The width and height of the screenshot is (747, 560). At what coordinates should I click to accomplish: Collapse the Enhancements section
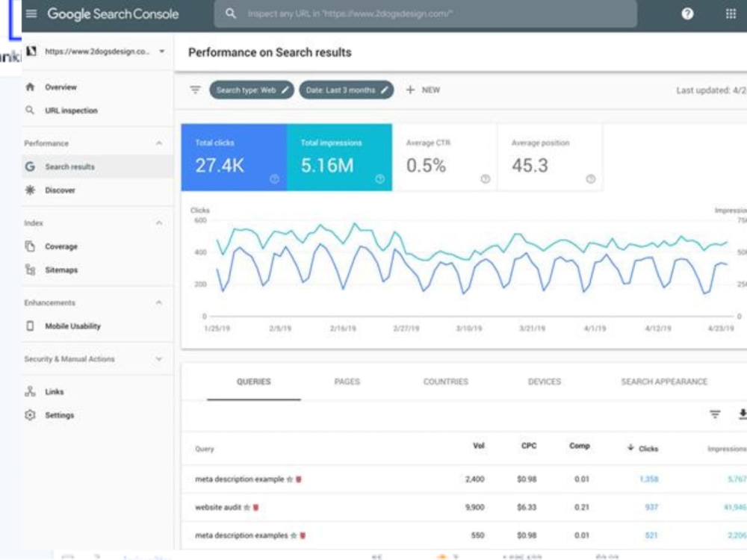pos(158,302)
